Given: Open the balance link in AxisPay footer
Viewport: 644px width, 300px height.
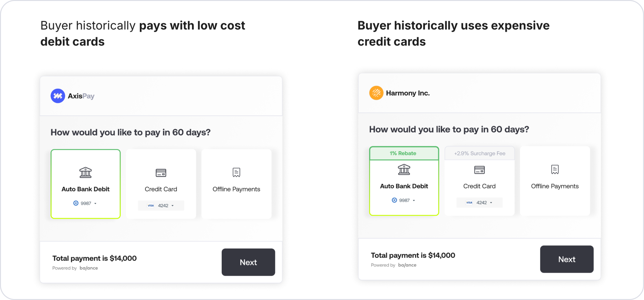Looking at the screenshot, I should coord(89,268).
